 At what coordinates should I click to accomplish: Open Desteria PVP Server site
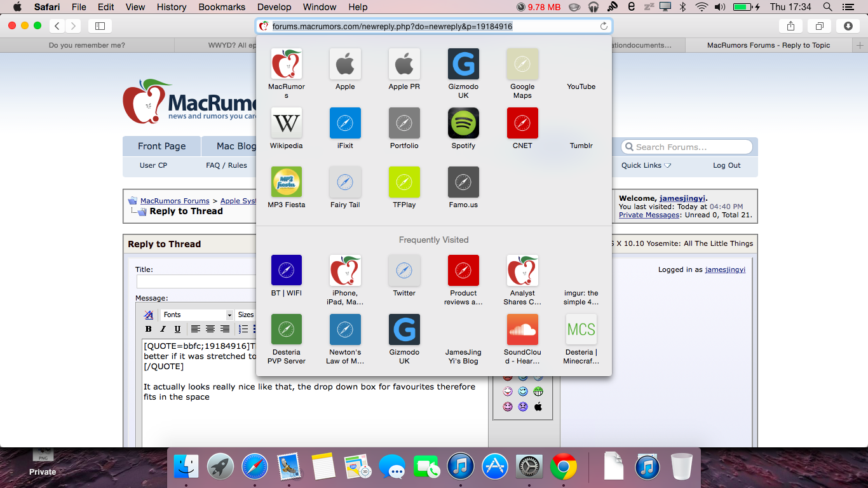[287, 330]
